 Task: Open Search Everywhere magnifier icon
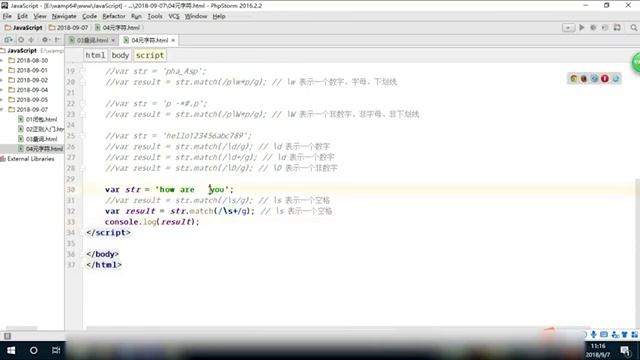coord(633,27)
